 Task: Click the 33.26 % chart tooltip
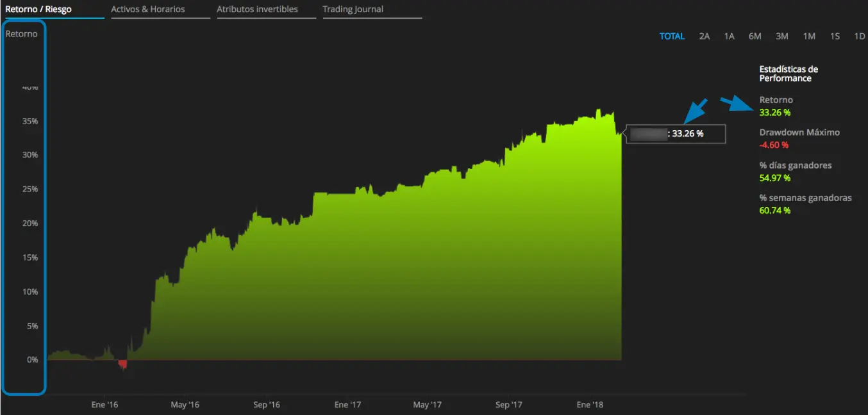tap(676, 134)
